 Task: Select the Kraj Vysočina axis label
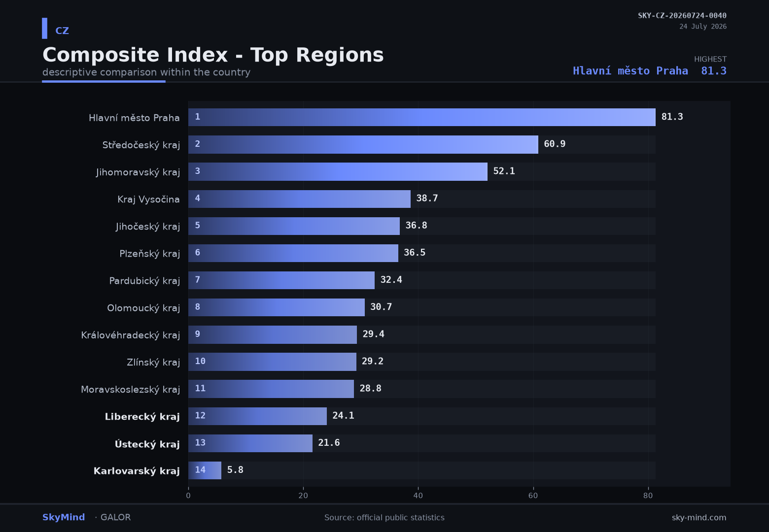148,199
